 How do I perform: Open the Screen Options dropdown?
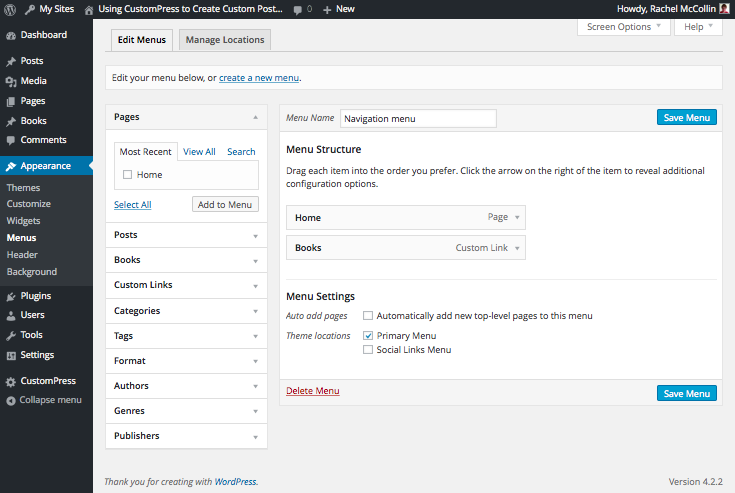[x=625, y=27]
